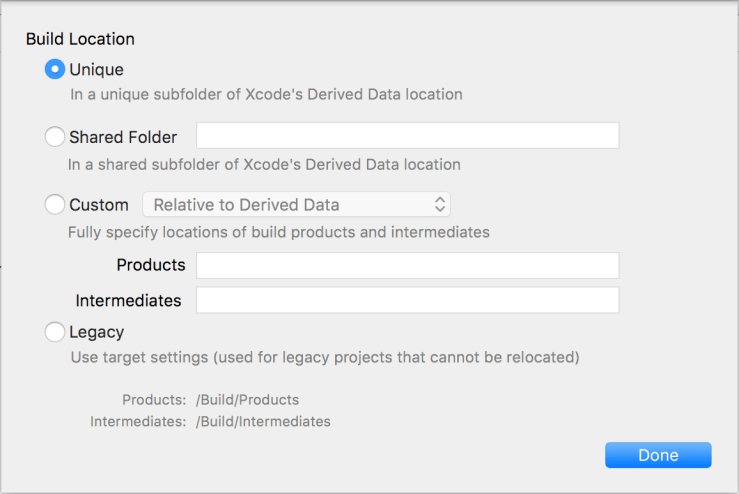Open the Relative to Derived Data dropdown
Screen dimensions: 739x494
click(x=296, y=205)
